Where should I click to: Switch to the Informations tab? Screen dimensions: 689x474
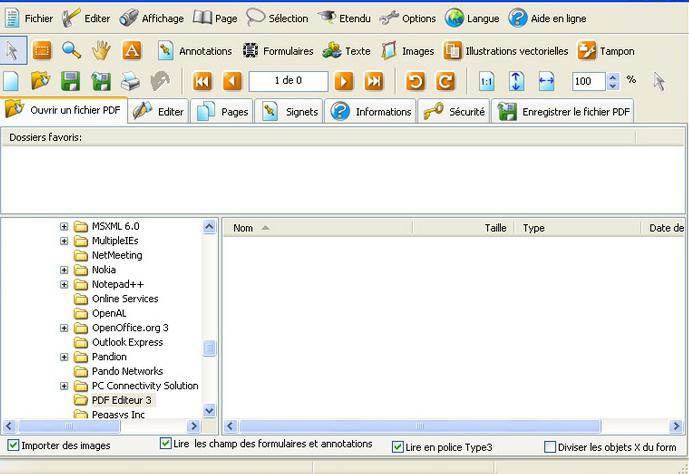pos(370,112)
